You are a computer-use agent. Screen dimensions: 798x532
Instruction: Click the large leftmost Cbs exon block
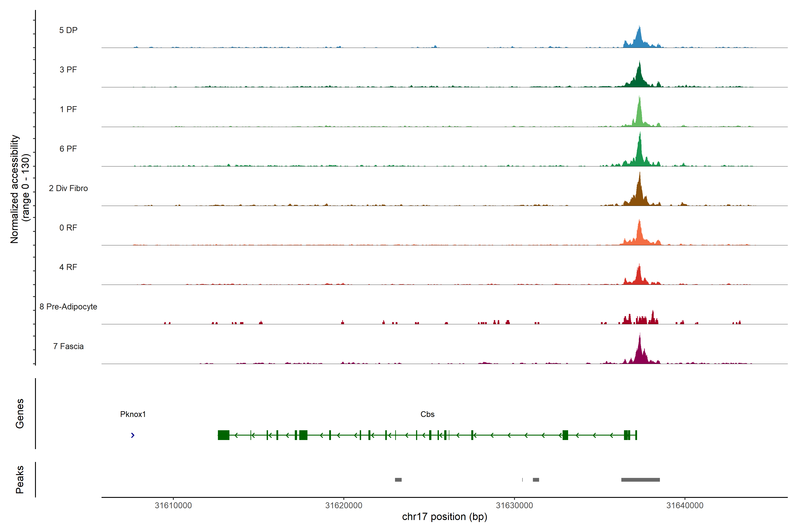(224, 435)
